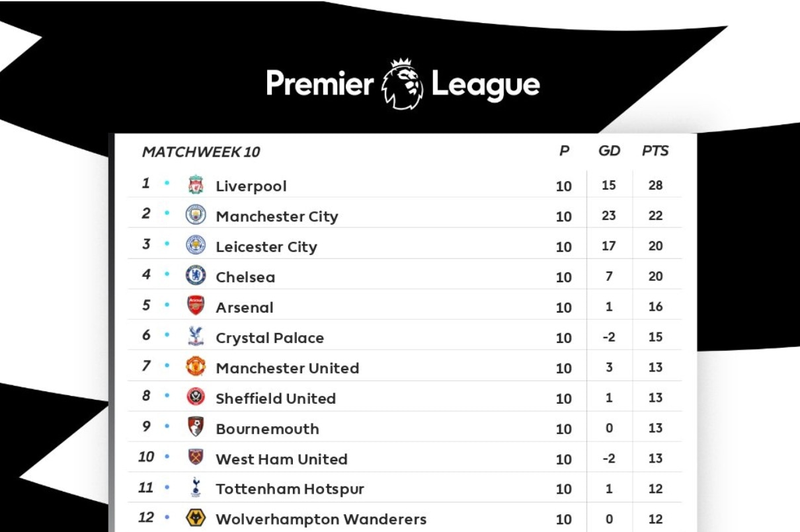Open the Wolverhampton Wanderers team link
800x532 pixels.
(321, 519)
